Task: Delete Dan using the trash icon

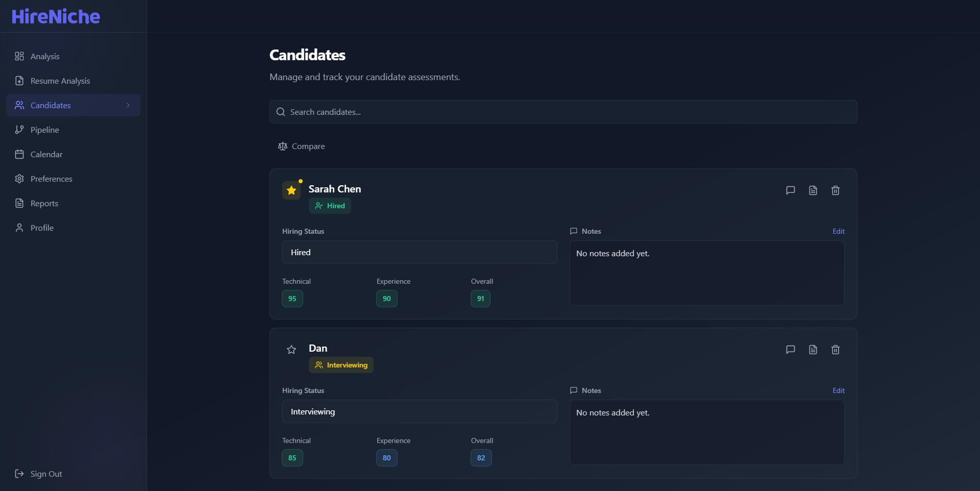Action: [x=835, y=350]
